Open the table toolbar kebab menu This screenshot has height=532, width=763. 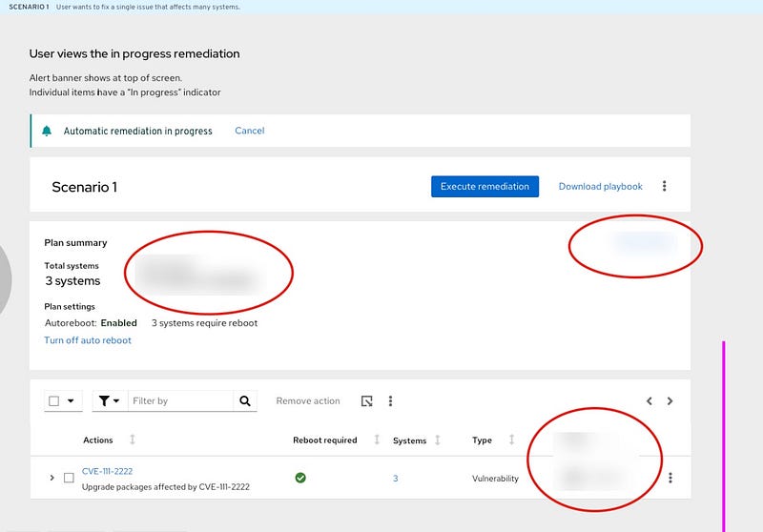[x=390, y=400]
